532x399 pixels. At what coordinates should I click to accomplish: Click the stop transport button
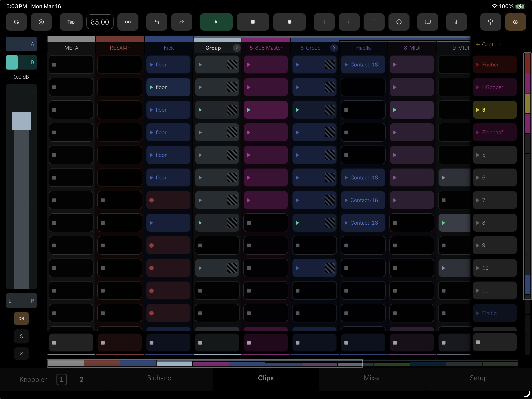tap(253, 22)
